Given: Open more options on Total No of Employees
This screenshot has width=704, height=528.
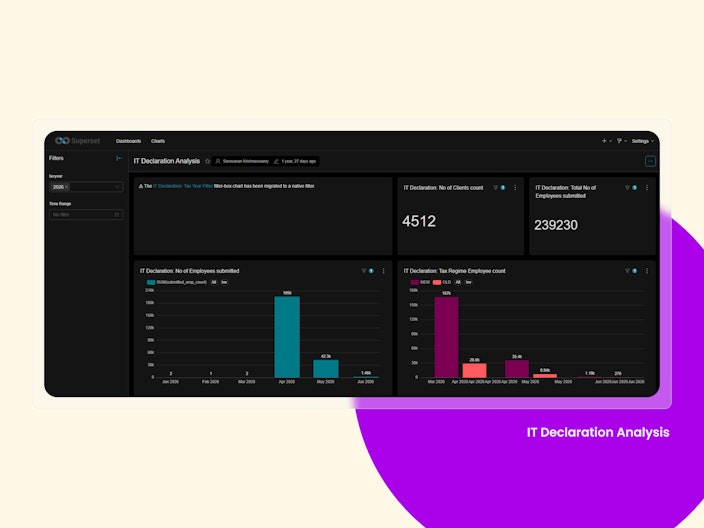Looking at the screenshot, I should (647, 188).
